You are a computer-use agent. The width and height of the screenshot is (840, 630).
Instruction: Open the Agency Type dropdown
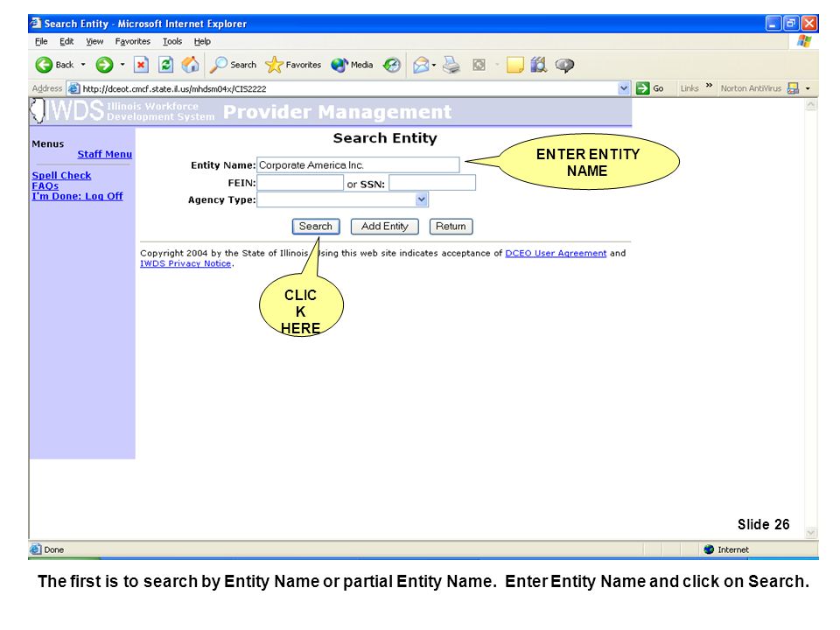tap(422, 199)
